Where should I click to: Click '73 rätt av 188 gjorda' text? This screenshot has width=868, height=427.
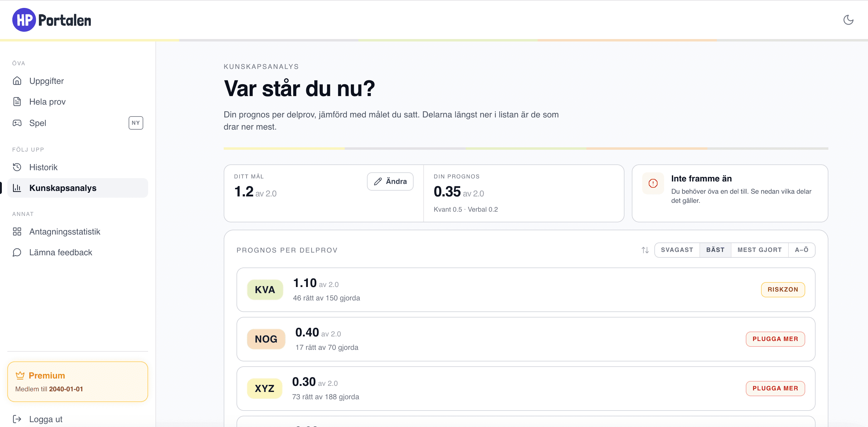pos(325,396)
